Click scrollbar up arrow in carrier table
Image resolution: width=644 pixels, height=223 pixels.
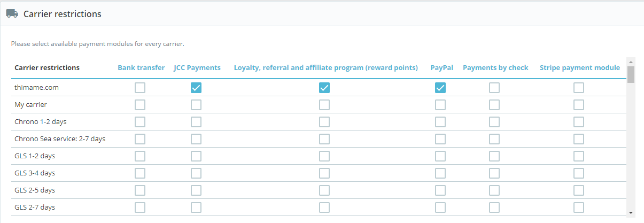coord(631,61)
